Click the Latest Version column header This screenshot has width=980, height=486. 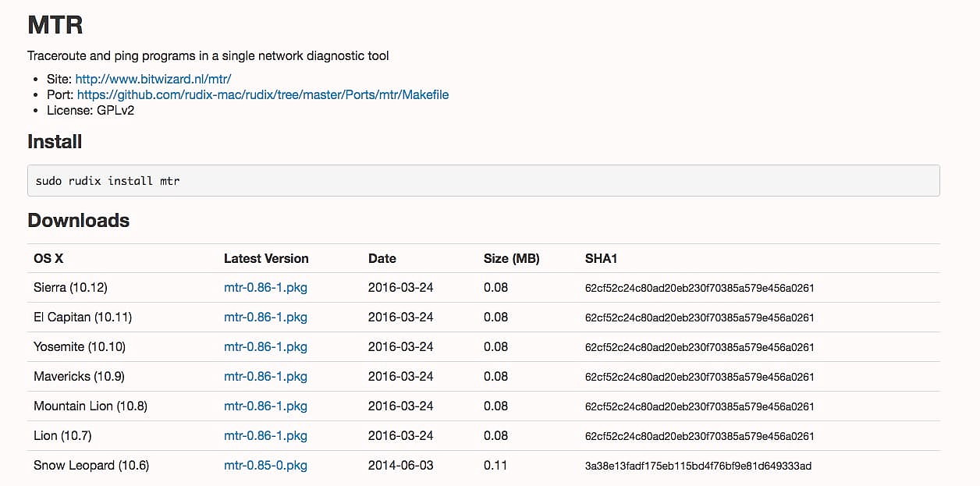pos(266,258)
